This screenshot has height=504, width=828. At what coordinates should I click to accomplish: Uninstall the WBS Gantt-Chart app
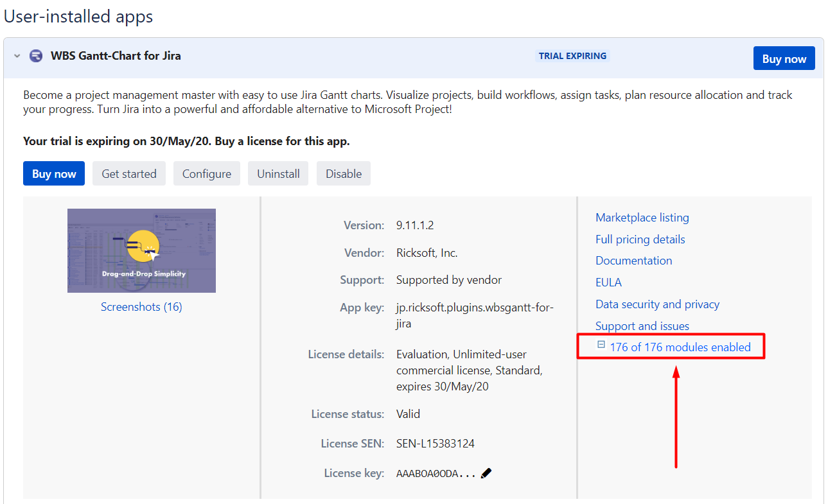[278, 174]
